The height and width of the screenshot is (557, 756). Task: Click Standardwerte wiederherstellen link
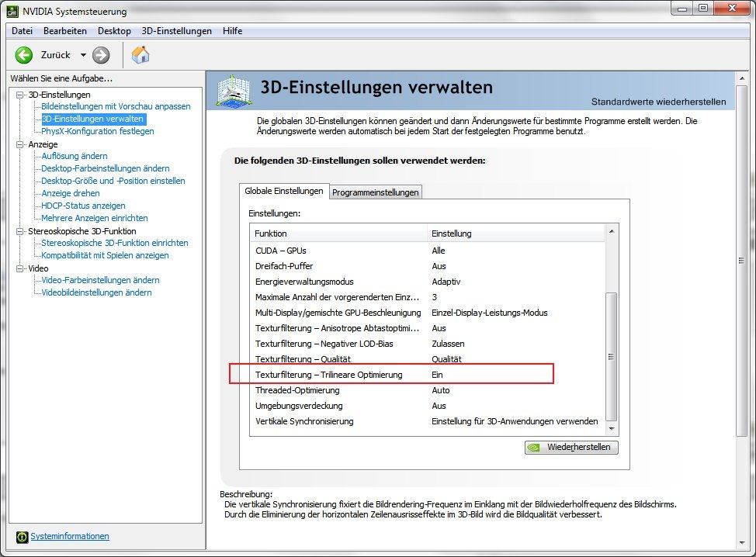pos(659,102)
